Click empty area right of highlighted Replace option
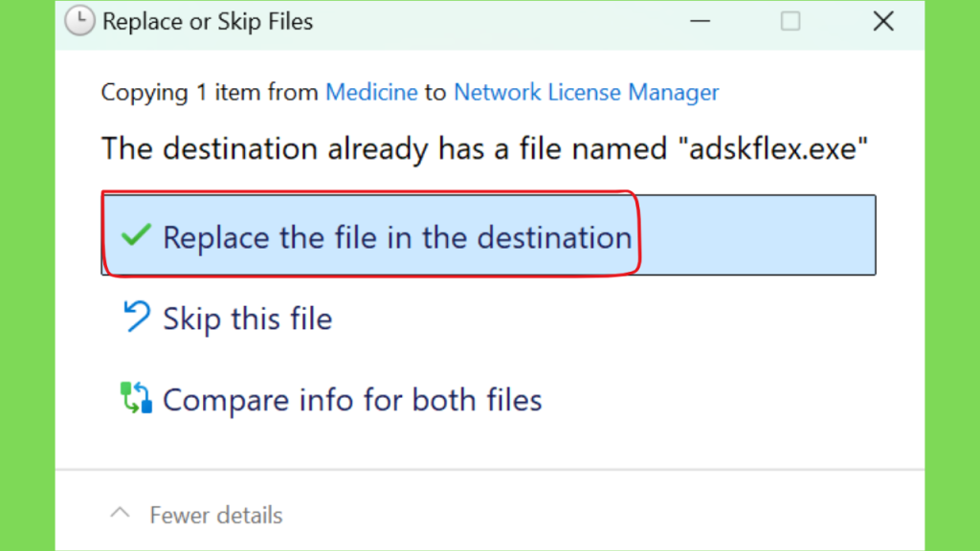 coord(756,235)
